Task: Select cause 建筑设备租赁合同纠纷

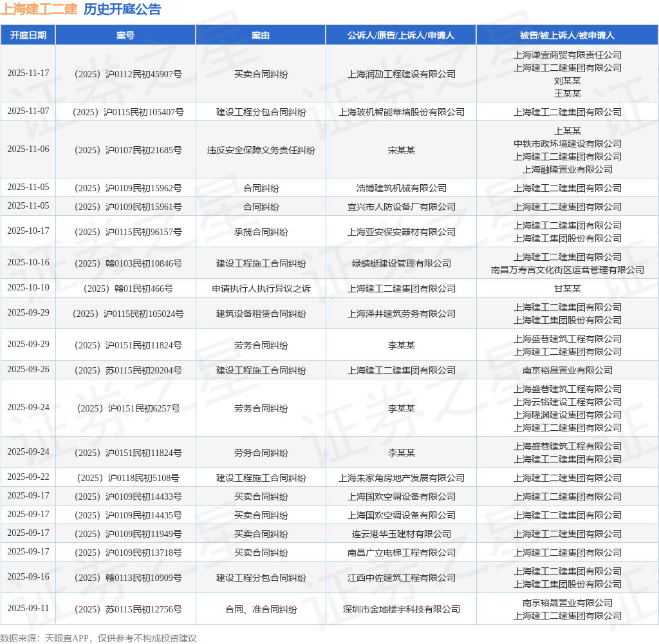Action: click(x=261, y=314)
